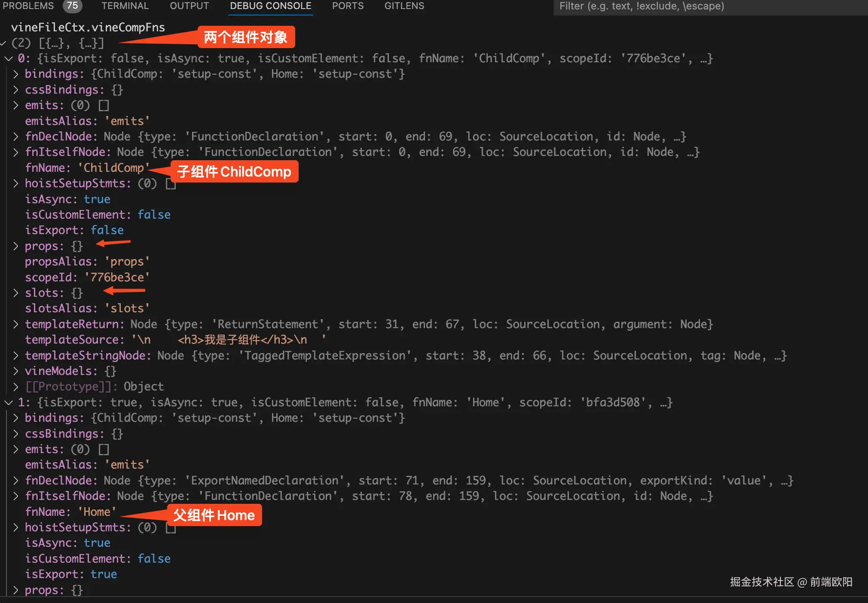868x603 pixels.
Task: Switch to the PROBLEMS tab
Action: point(28,6)
